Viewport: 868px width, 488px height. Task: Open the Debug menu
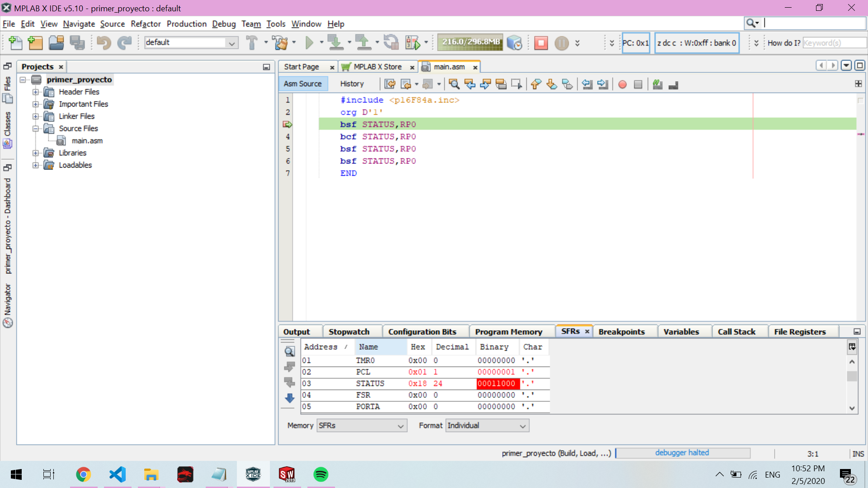[x=223, y=24]
